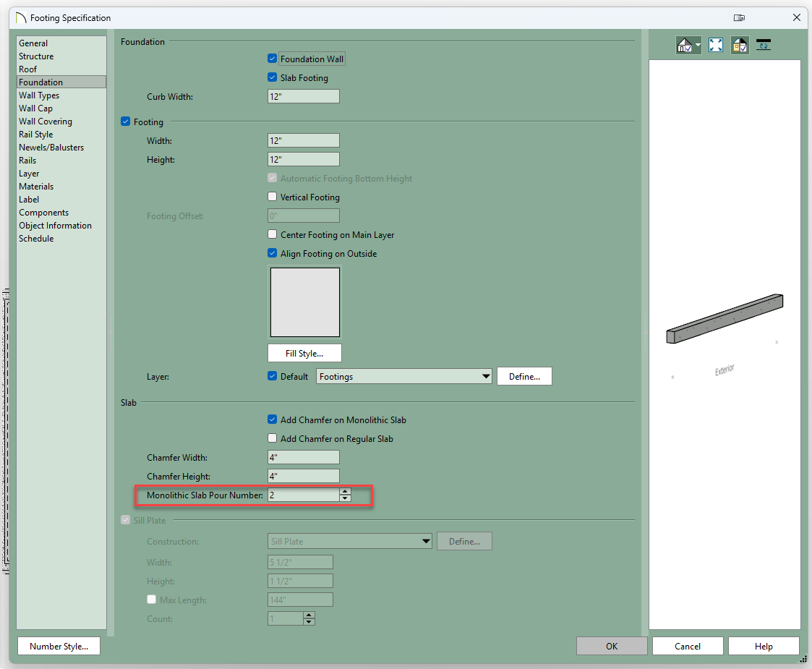This screenshot has height=669, width=812.
Task: Check Add Chamfer on Regular Slab
Action: 273,438
